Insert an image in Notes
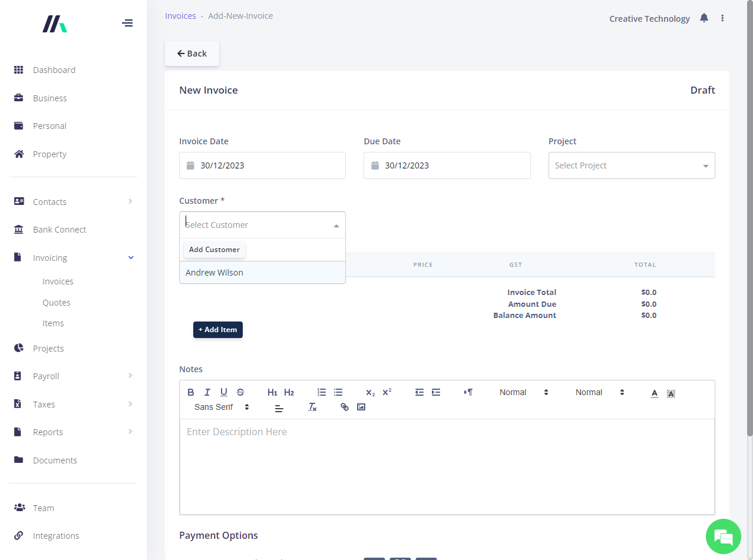753x560 pixels. (361, 407)
